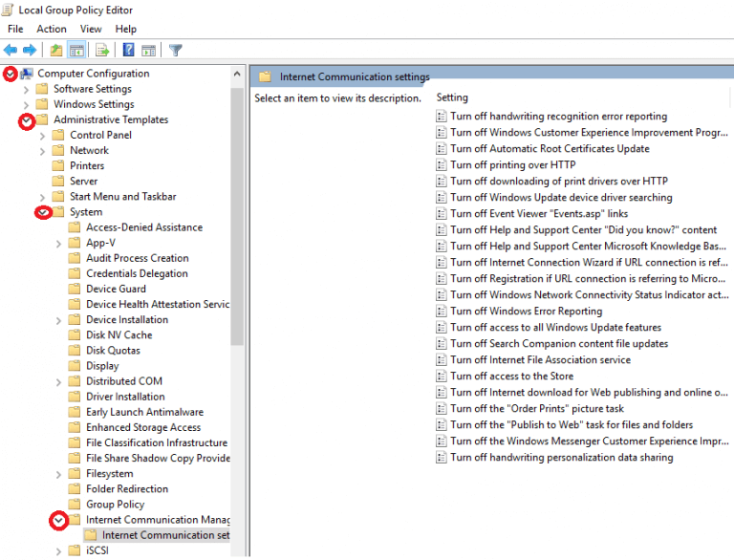Click the Filter funnel toolbar icon
The height and width of the screenshot is (560, 734).
[x=176, y=50]
